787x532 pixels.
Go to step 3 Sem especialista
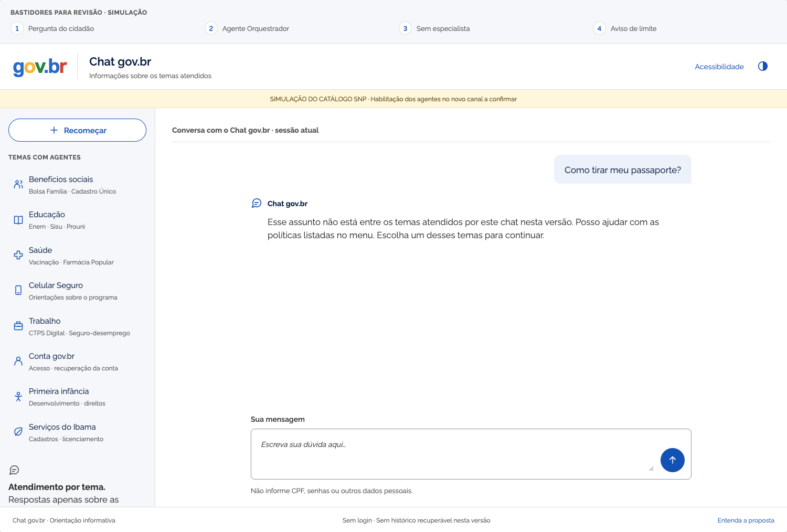click(434, 28)
